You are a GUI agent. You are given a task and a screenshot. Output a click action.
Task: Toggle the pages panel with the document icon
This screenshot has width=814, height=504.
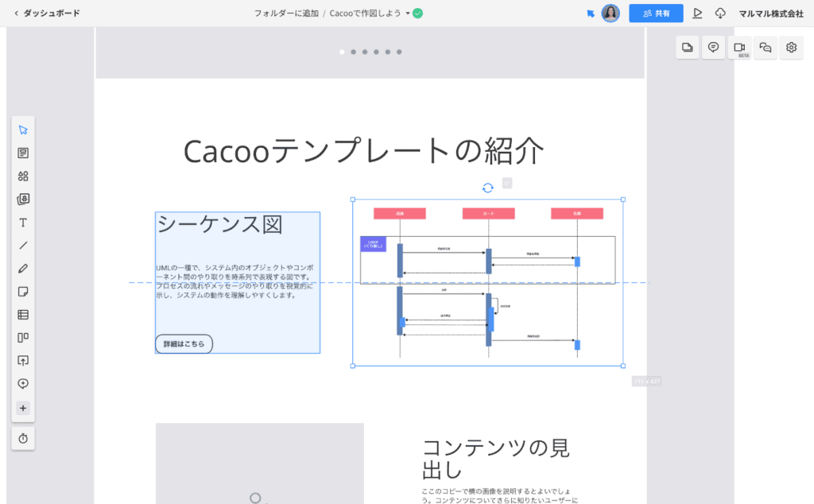[x=687, y=47]
